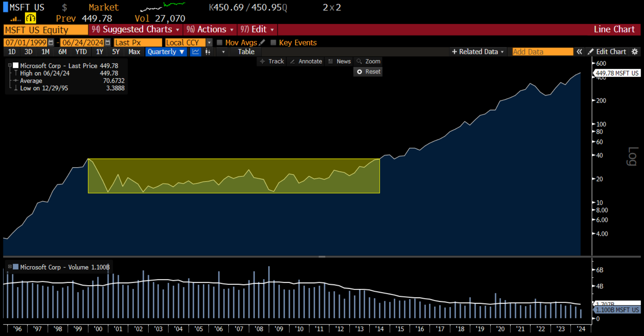The image size is (644, 336).
Task: Click the yellow gauge icon under MSFT US
Action: 30,18
